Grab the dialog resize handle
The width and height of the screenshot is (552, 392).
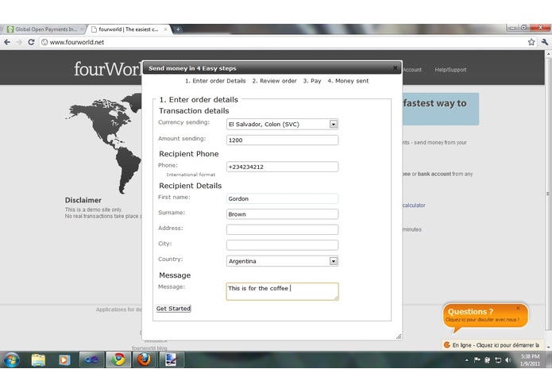click(399, 336)
